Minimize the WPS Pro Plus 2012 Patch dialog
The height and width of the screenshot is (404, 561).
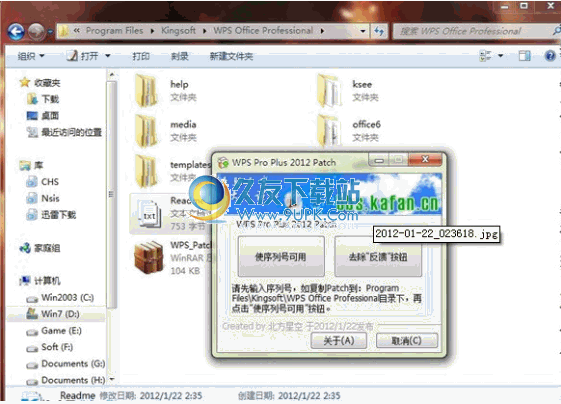click(379, 160)
